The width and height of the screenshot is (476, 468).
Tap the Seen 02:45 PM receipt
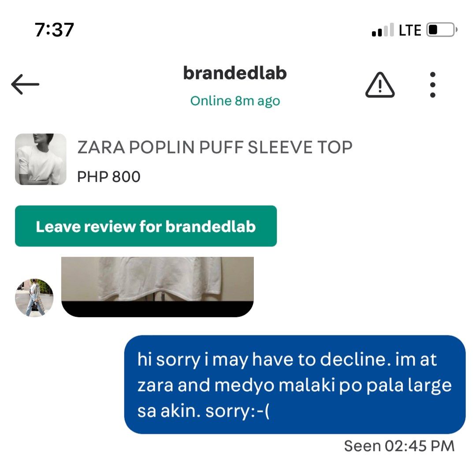coord(399,446)
